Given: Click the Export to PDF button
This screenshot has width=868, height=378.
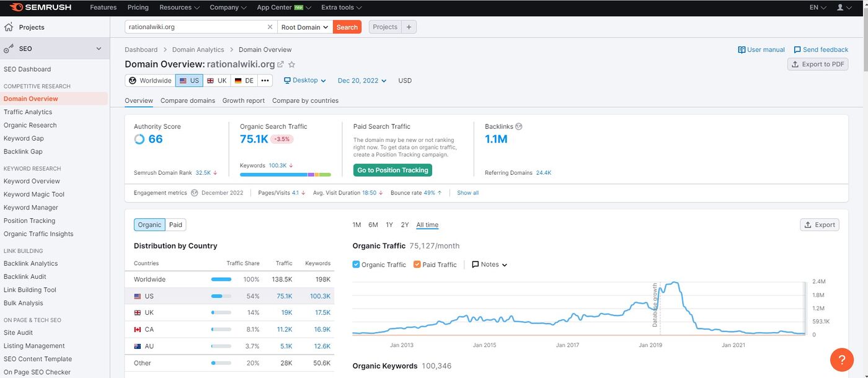Looking at the screenshot, I should (x=817, y=64).
